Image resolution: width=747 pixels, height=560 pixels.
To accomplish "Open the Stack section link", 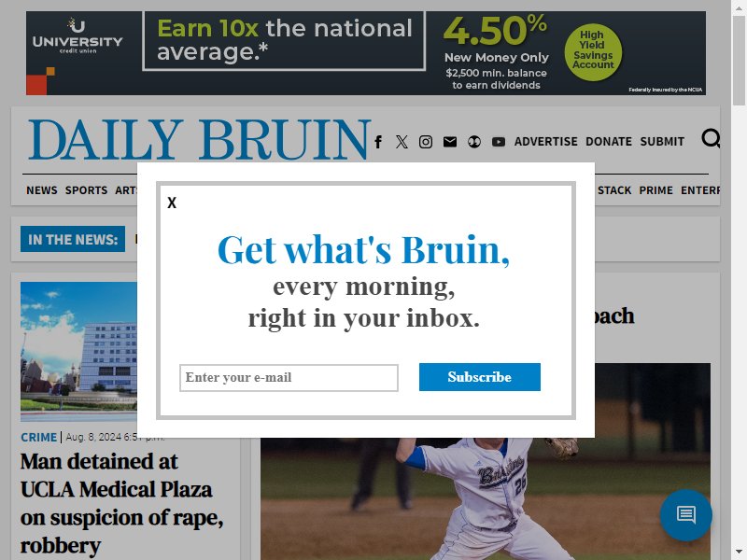I will (614, 190).
